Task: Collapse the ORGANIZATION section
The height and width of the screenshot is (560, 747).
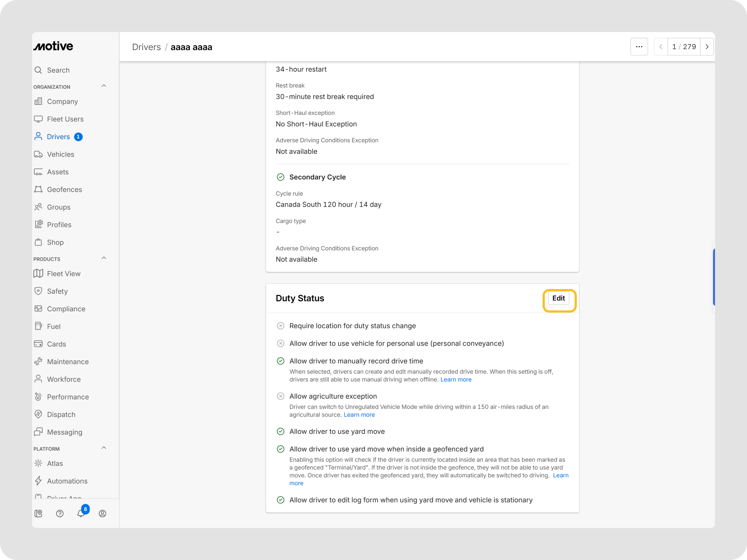Action: tap(104, 86)
